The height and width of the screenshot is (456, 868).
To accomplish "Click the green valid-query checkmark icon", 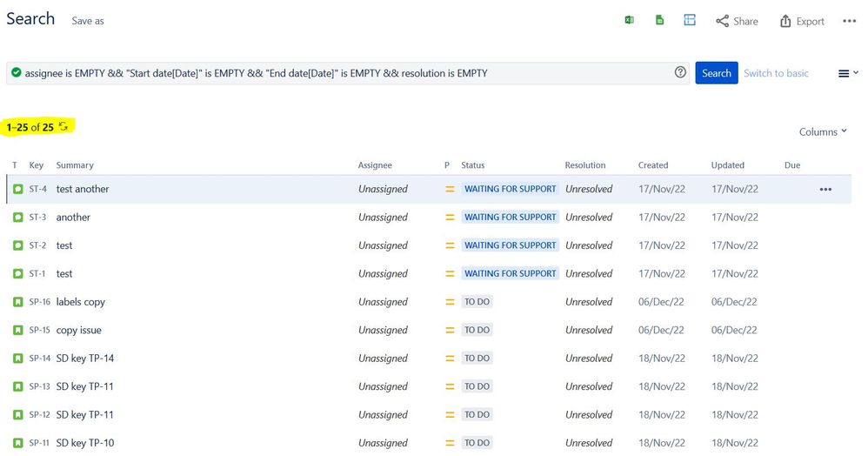I will (17, 73).
